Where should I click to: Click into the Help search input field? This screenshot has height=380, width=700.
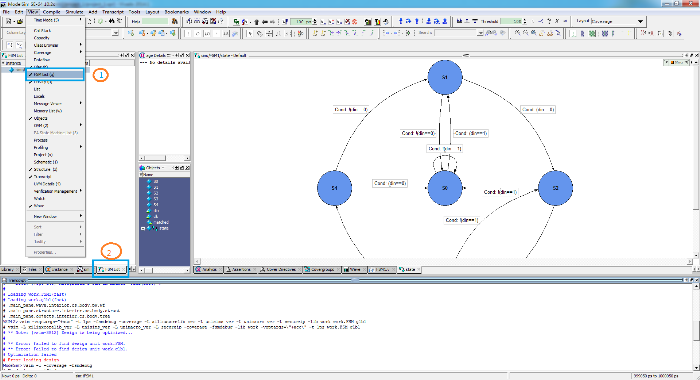pos(154,21)
